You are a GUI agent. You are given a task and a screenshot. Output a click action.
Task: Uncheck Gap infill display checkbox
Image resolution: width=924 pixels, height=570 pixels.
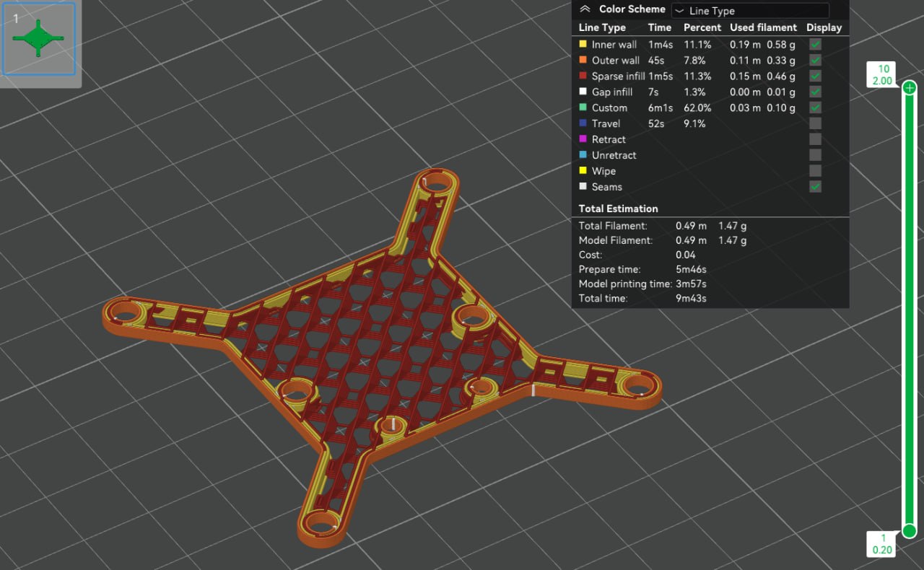[815, 92]
